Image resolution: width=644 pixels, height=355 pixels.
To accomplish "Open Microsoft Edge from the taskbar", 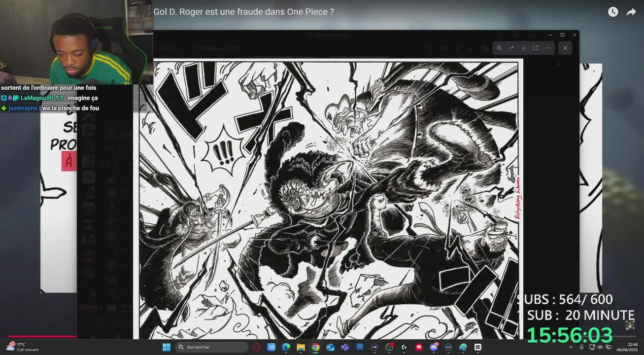I will [286, 347].
